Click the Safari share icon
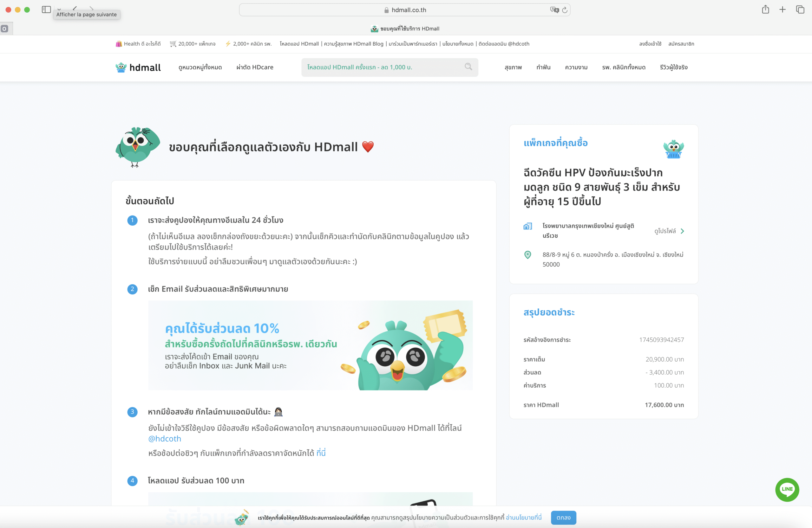The image size is (812, 528). click(x=765, y=10)
